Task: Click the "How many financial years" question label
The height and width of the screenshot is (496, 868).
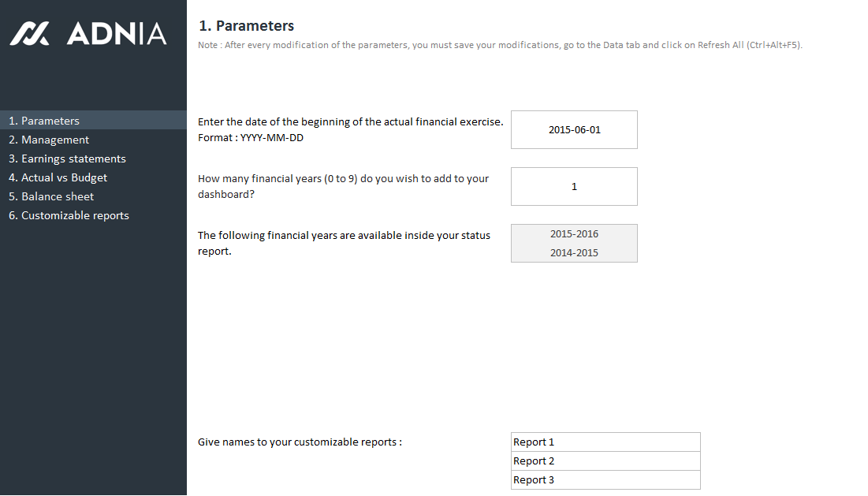Action: tap(343, 178)
